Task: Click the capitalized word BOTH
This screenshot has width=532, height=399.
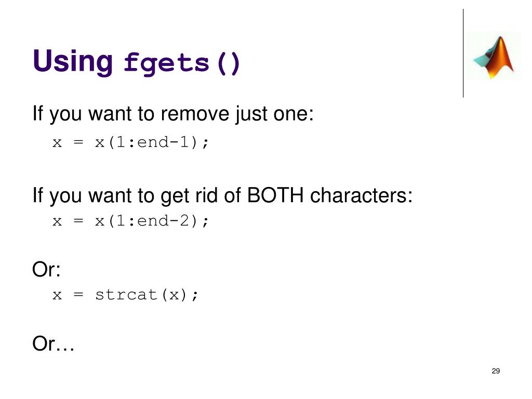Action: click(275, 195)
